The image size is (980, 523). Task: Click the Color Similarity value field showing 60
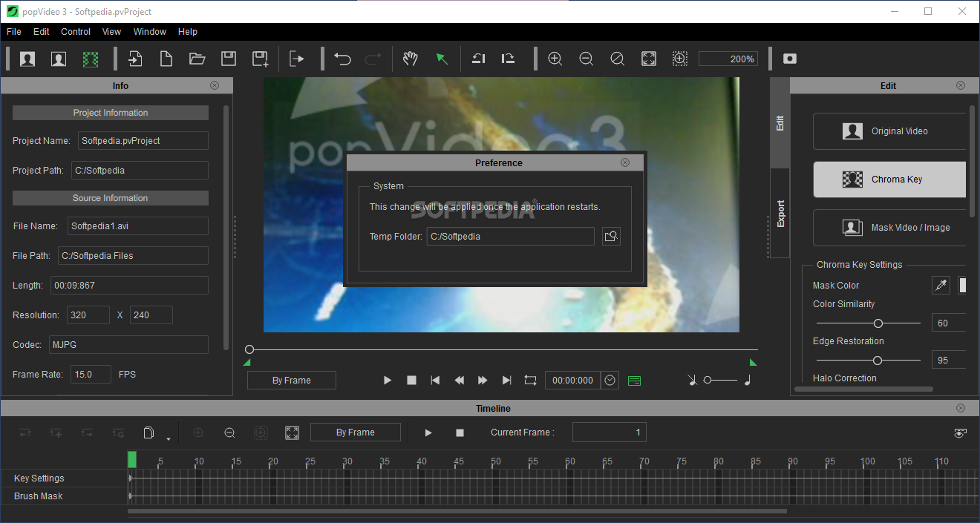(949, 323)
